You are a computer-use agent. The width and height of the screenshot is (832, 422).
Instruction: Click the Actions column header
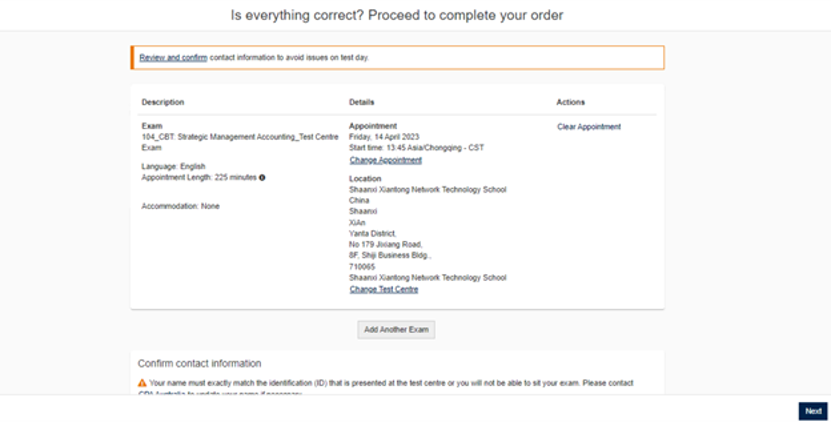coord(571,102)
